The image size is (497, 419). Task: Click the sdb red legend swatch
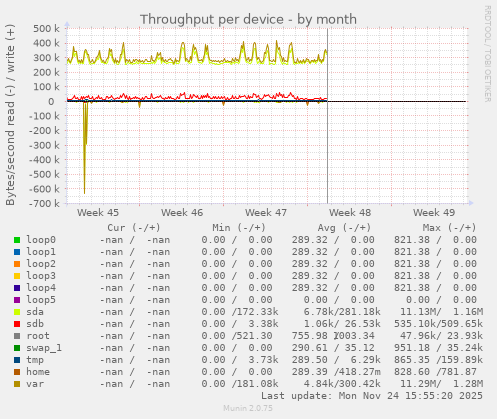tap(17, 324)
